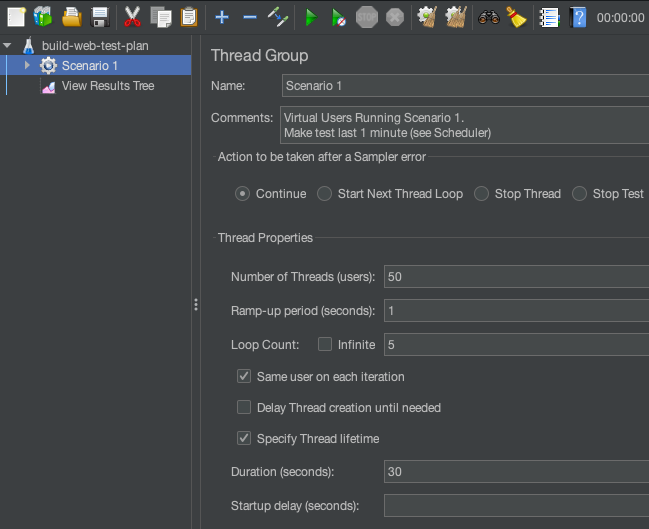The image size is (649, 529).
Task: Click the Number of Threads input field
Action: point(515,277)
